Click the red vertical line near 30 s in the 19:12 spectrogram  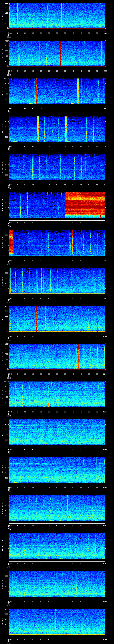tap(57, 432)
